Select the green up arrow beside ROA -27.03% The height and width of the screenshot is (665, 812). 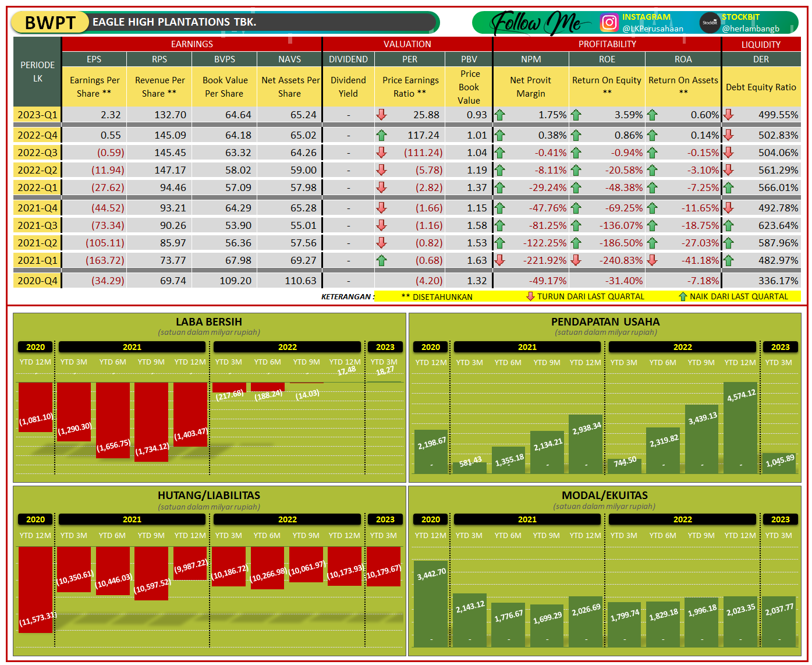click(653, 243)
